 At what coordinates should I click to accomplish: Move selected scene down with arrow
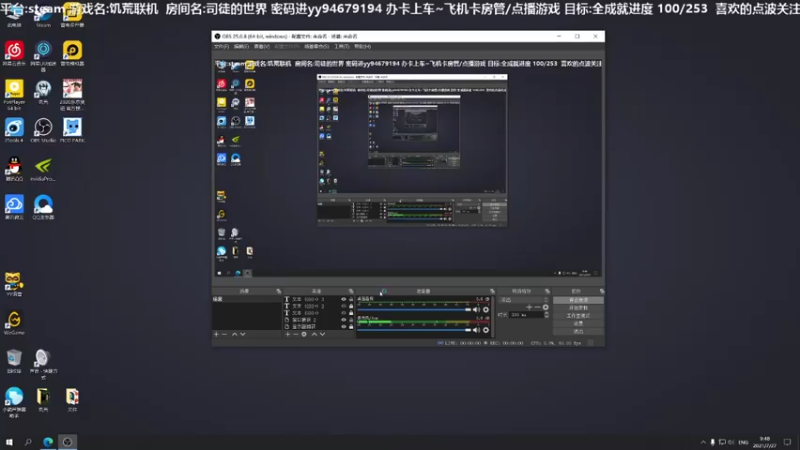243,334
